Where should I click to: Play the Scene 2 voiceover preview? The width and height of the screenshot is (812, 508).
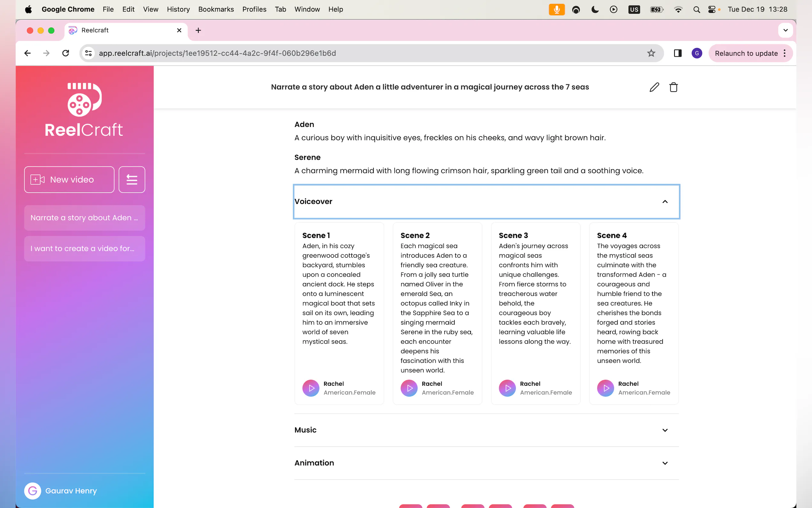pos(409,388)
